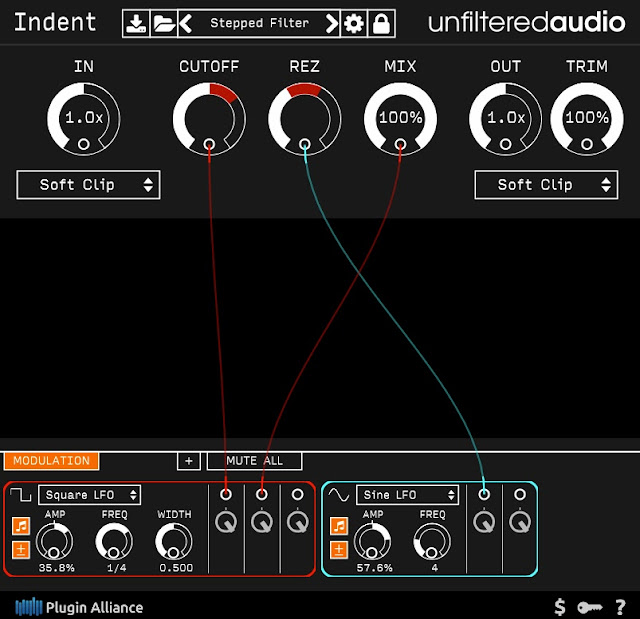Open the Sine LFO type dropdown
640x619 pixels.
coord(407,495)
